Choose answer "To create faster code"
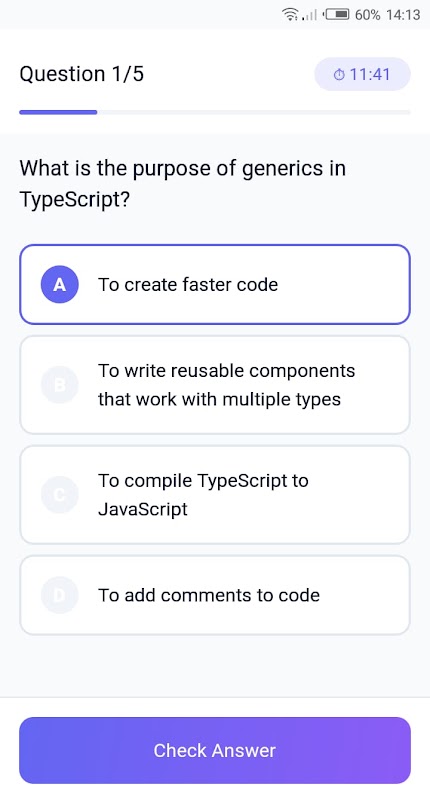 215,285
